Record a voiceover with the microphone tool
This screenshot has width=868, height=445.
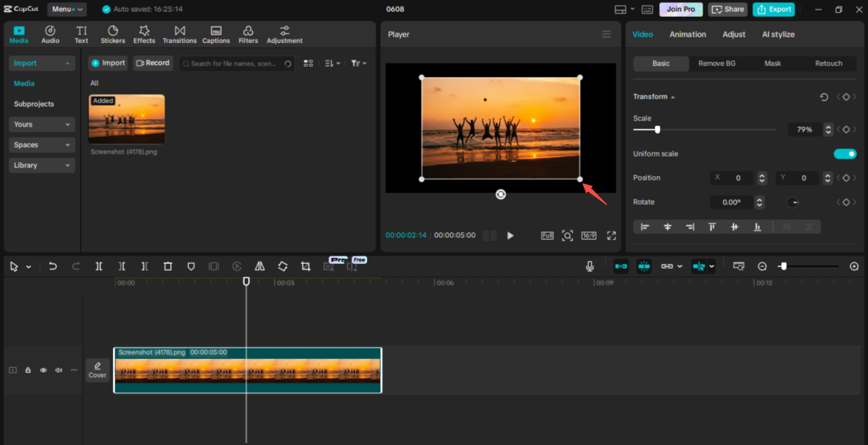pyautogui.click(x=589, y=266)
